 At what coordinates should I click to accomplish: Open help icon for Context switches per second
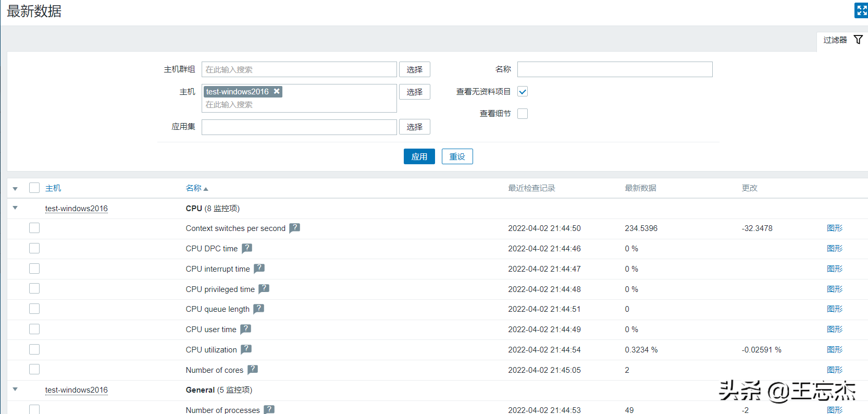[294, 228]
